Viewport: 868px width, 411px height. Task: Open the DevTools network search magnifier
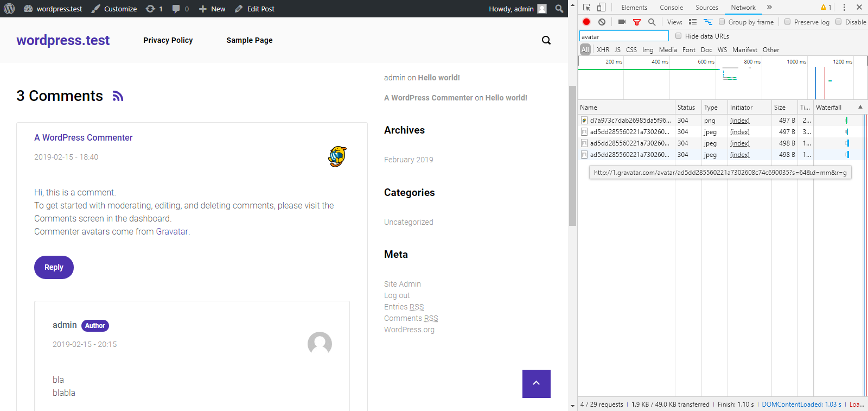click(652, 22)
